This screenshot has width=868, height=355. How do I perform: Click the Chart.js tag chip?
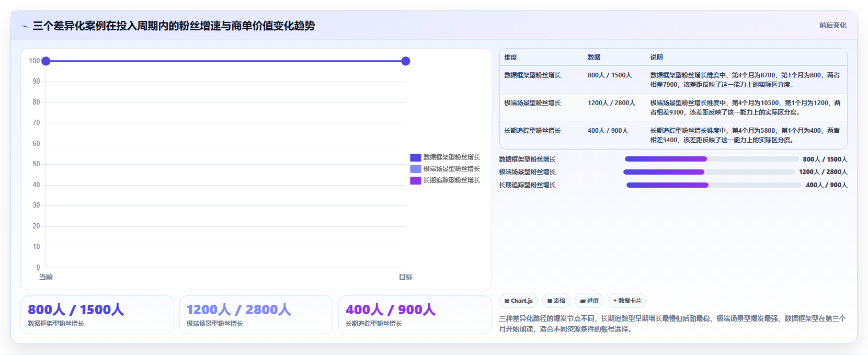[519, 301]
